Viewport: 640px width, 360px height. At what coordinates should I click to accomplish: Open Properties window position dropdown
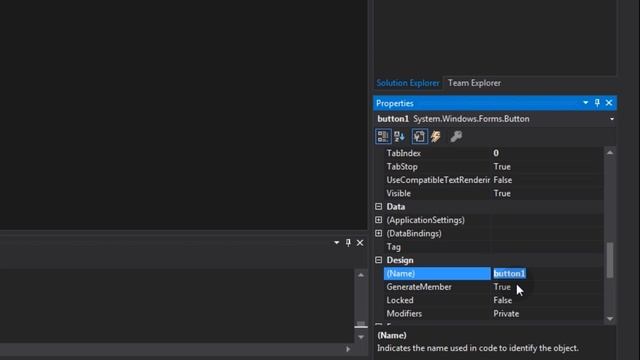tap(585, 103)
